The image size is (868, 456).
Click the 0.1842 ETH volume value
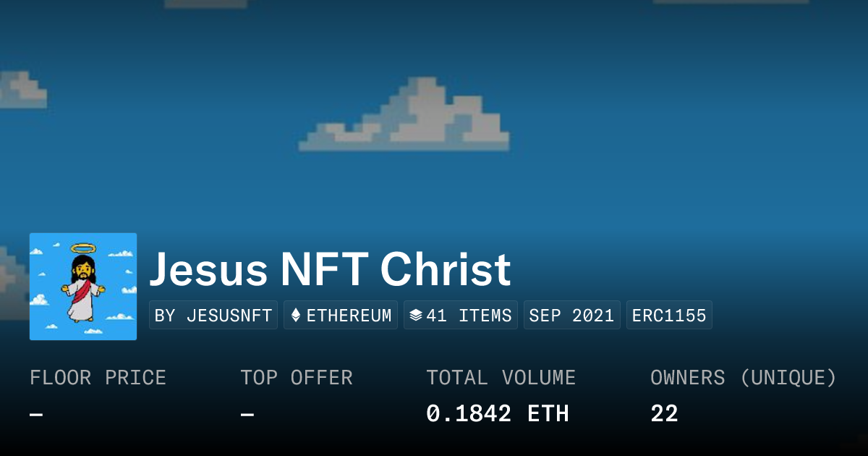click(498, 414)
